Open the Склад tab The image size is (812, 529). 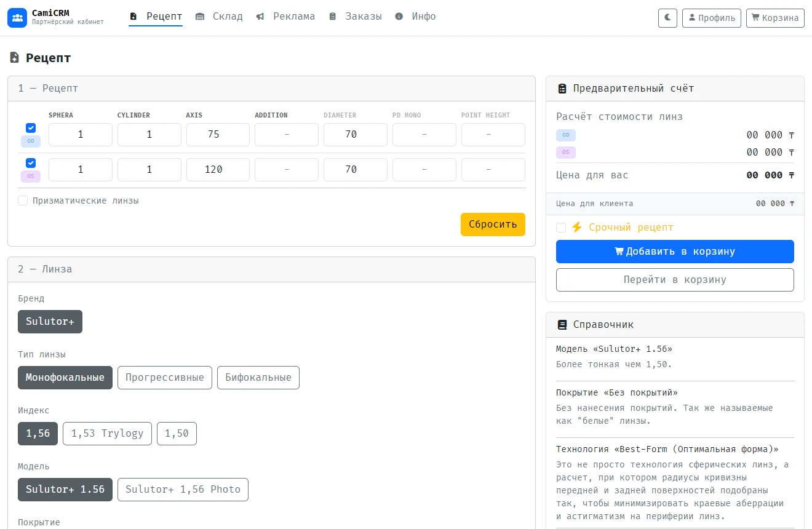point(219,17)
